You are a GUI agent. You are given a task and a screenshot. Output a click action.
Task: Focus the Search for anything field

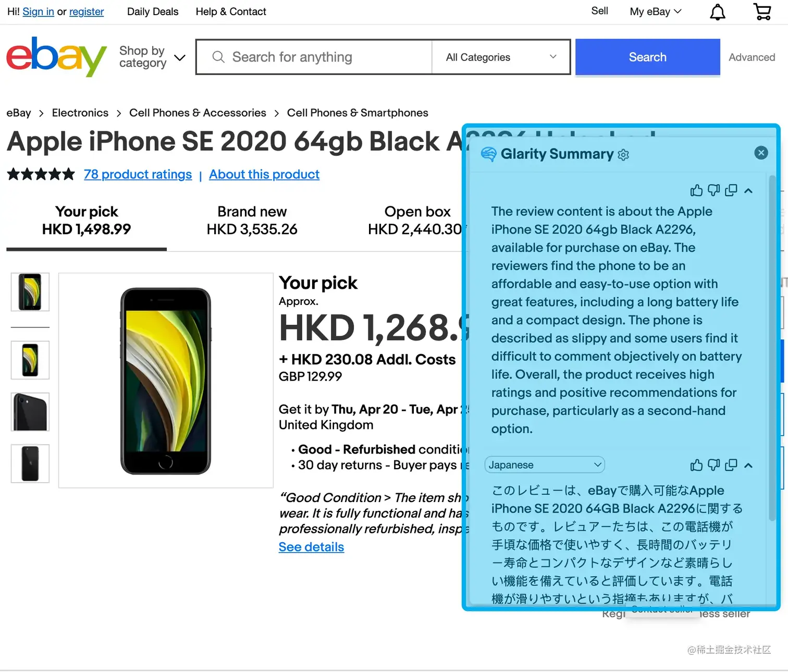[314, 57]
